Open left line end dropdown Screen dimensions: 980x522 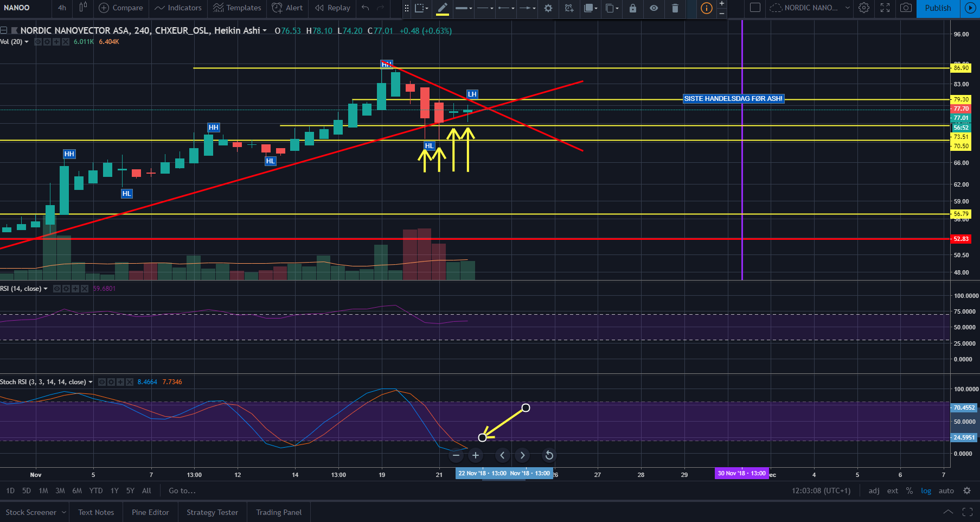coord(506,8)
